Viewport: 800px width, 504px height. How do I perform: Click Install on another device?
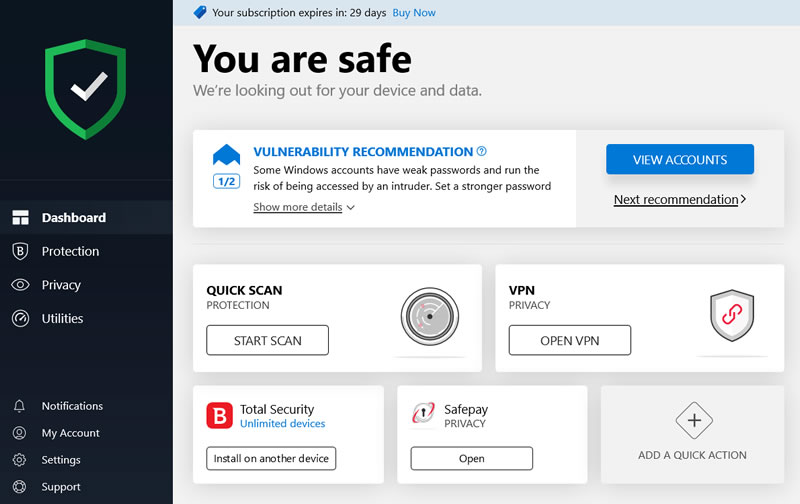click(x=271, y=458)
